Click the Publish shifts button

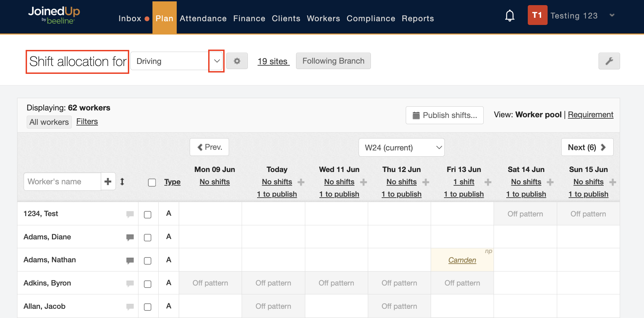(x=444, y=115)
